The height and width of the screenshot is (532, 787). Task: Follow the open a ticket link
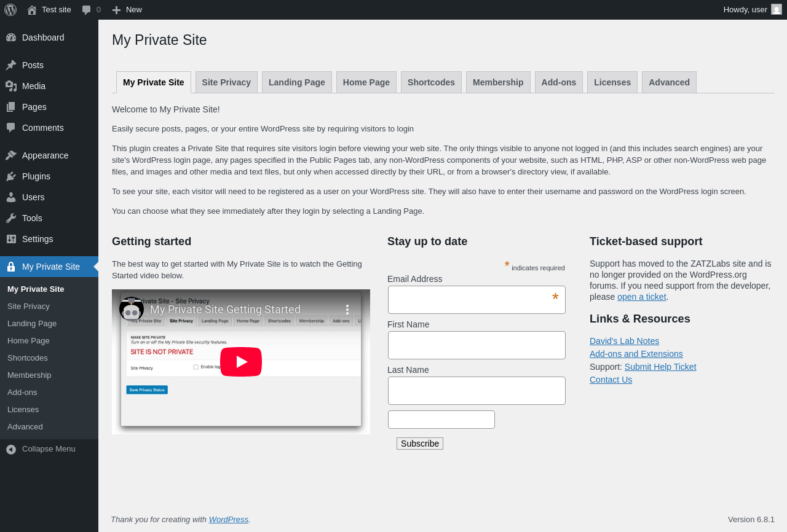[641, 297]
